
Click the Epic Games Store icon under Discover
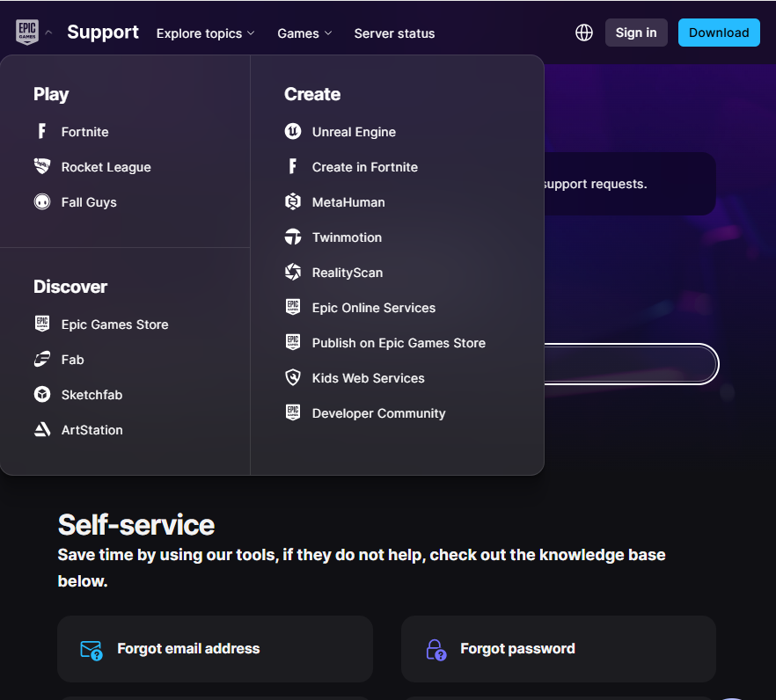42,324
